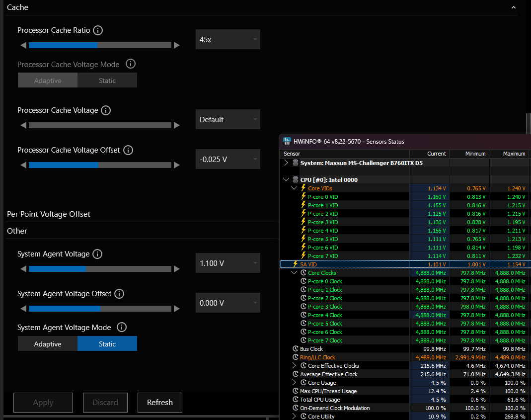Open Processor Cache Voltage Default dropdown
531x420 pixels.
(x=228, y=119)
